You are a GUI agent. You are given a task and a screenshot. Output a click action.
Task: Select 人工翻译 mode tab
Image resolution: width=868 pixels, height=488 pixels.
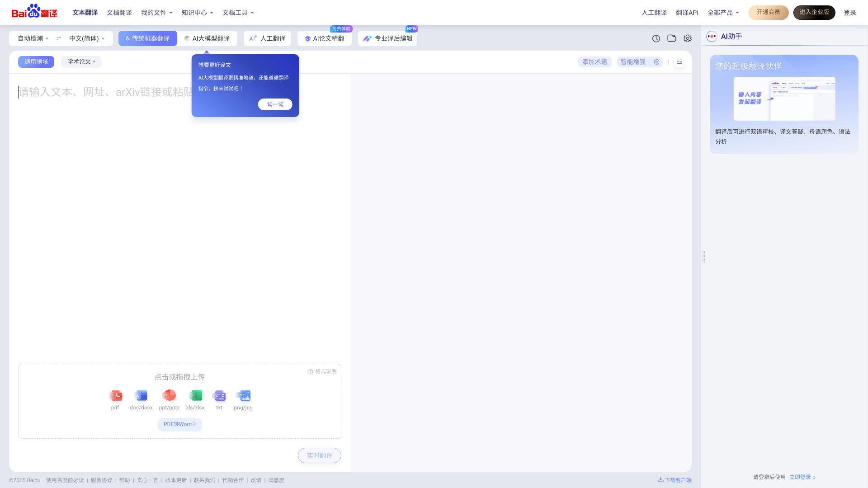coord(268,38)
